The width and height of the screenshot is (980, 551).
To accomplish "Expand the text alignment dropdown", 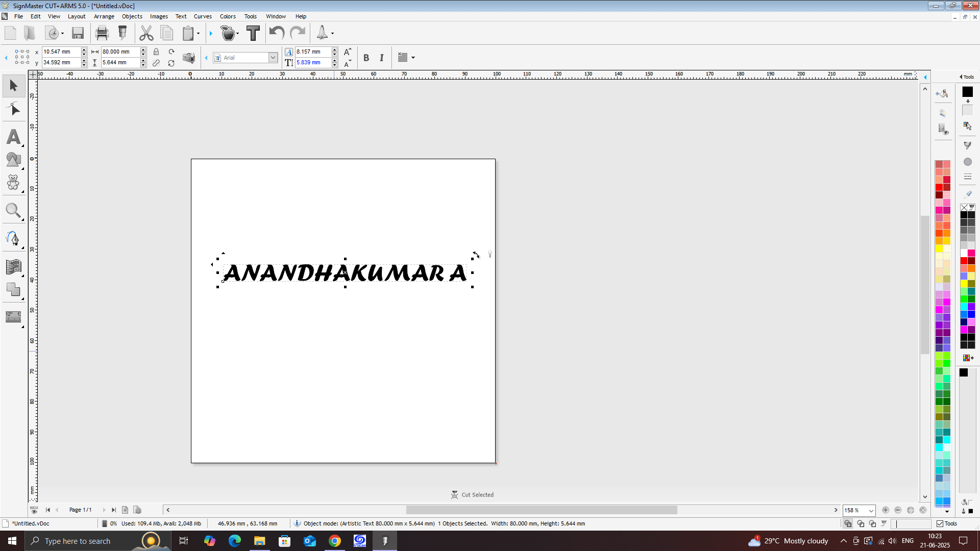I will (x=413, y=58).
